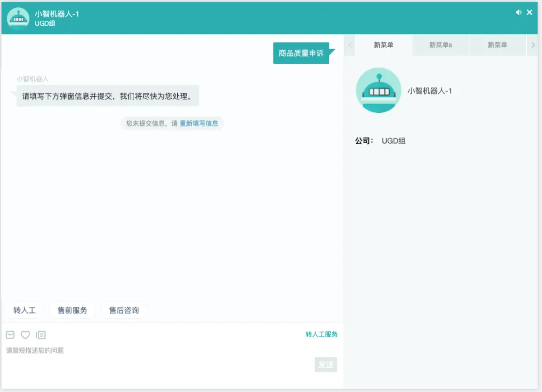Click the 小智机器人-1 name in side panel
Viewport: 542px width, 392px height.
coord(430,91)
